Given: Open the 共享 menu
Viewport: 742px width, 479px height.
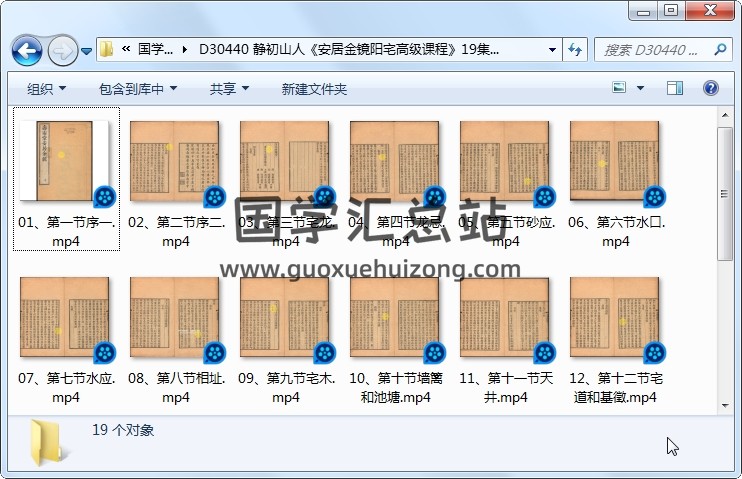Looking at the screenshot, I should tap(229, 89).
